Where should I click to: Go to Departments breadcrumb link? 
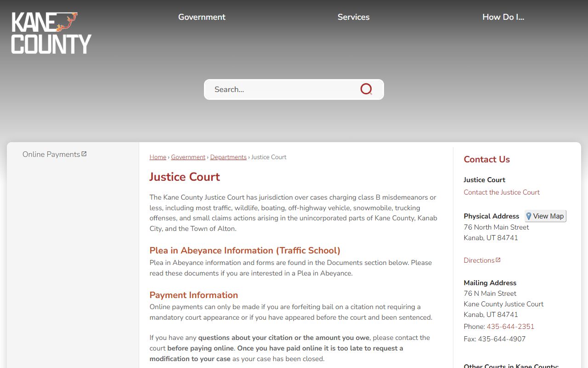[228, 157]
